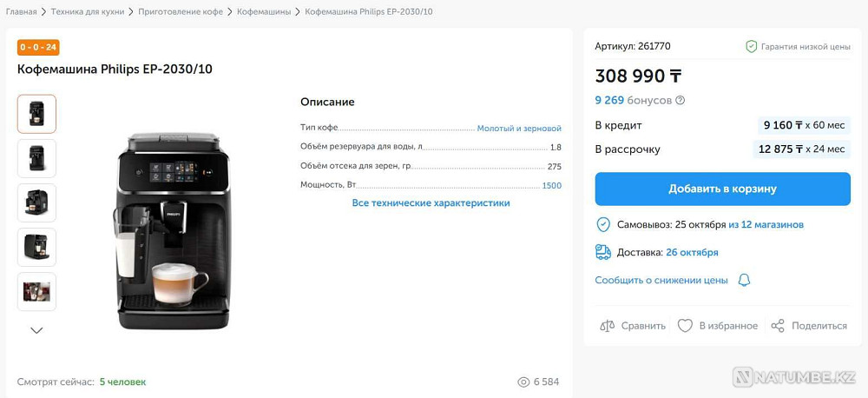Select the first product thumbnail
The height and width of the screenshot is (398, 868).
36,114
